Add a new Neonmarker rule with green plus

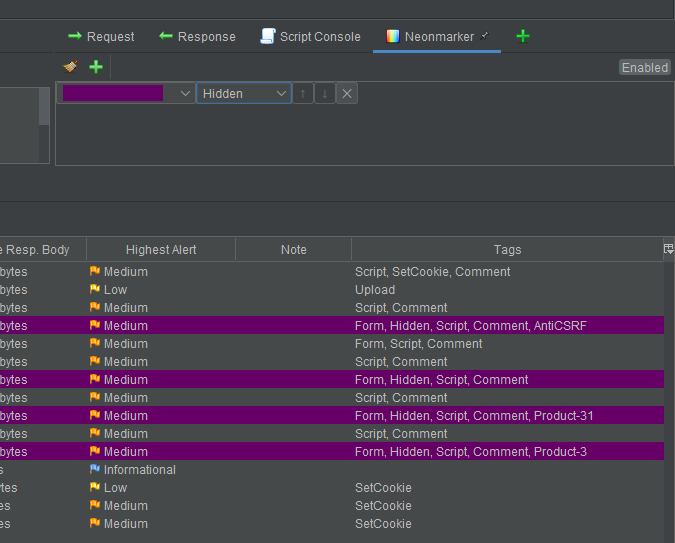click(x=96, y=67)
